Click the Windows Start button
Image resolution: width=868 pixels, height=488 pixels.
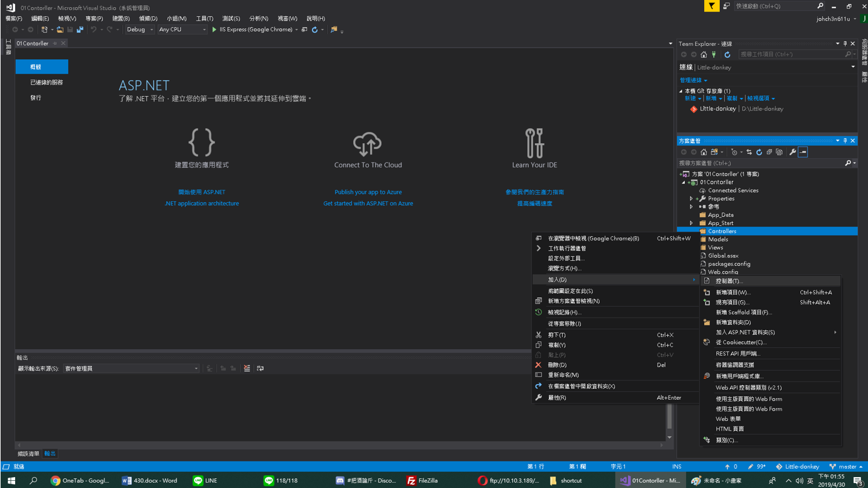coord(11,481)
